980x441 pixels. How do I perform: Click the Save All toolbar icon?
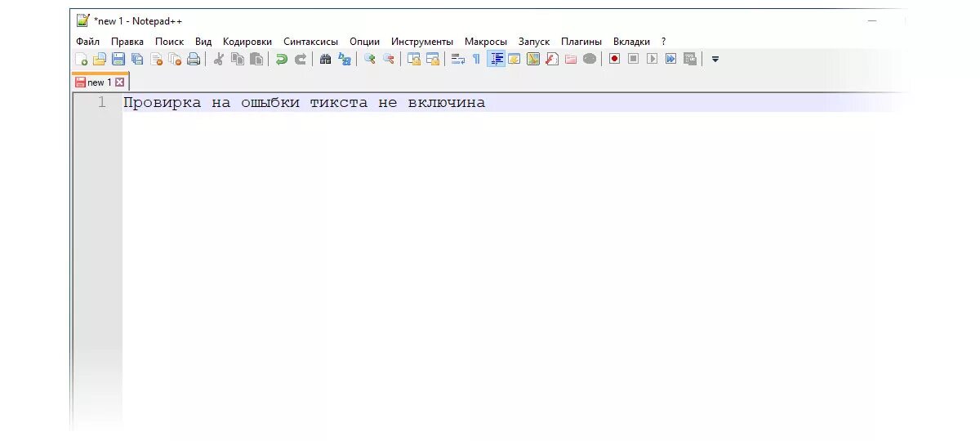pos(137,59)
